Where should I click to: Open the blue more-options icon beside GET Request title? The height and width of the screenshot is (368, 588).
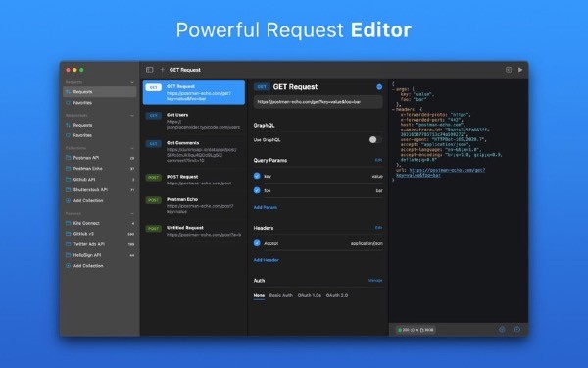[x=379, y=87]
